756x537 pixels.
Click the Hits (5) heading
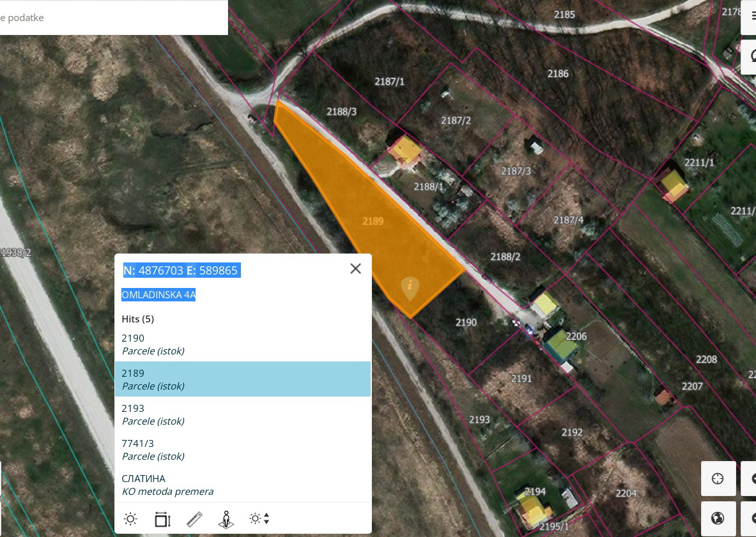coord(138,319)
